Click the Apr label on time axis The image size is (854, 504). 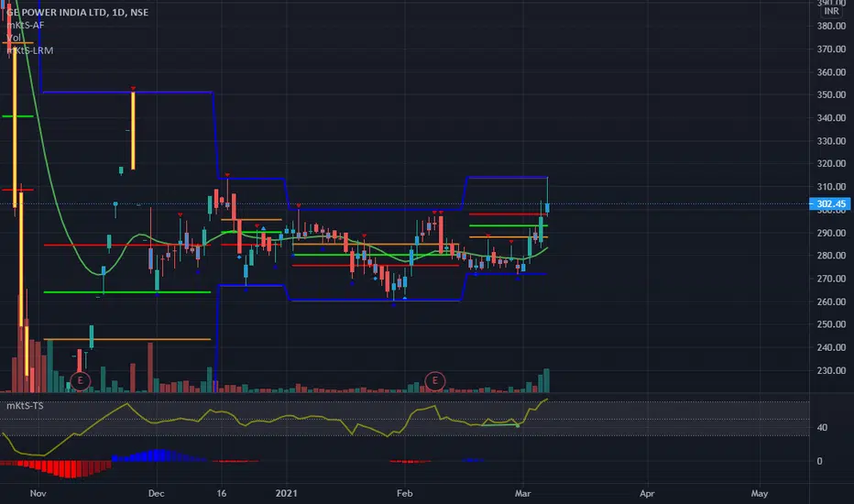pyautogui.click(x=647, y=493)
